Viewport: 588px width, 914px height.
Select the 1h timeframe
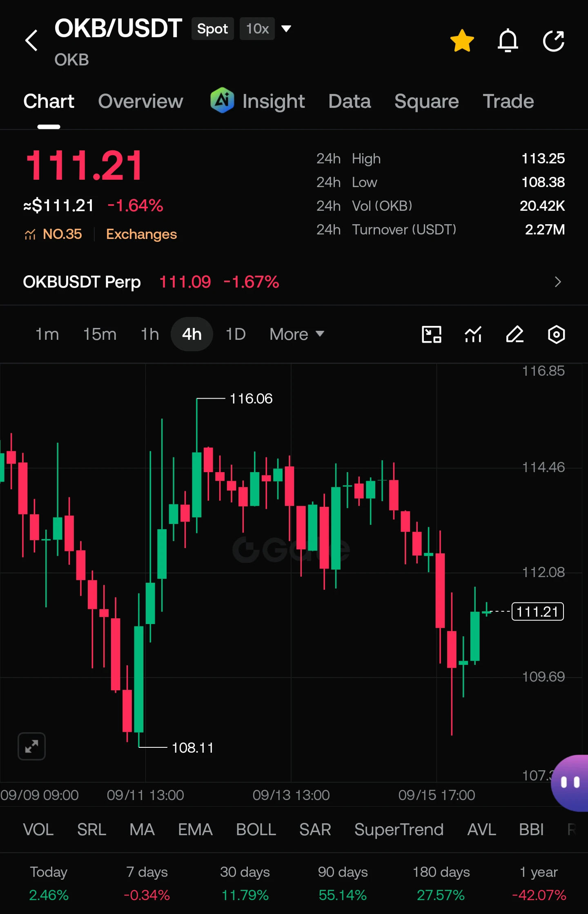(x=149, y=334)
